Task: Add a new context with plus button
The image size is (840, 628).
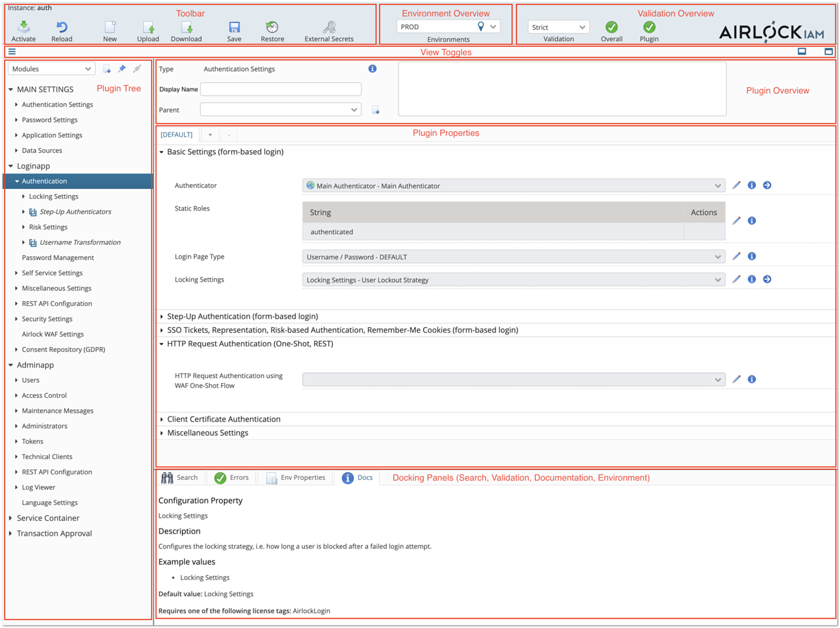Action: [x=210, y=134]
